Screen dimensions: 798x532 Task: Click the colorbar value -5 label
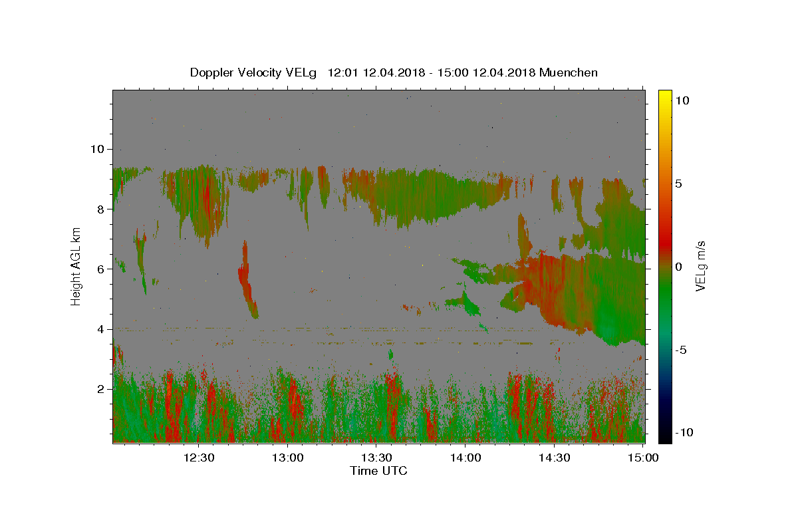(x=682, y=350)
